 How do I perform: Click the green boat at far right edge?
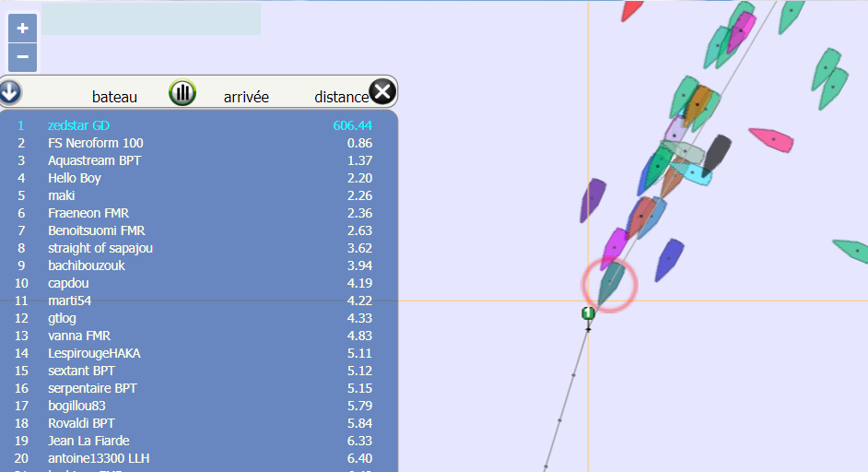(852, 249)
